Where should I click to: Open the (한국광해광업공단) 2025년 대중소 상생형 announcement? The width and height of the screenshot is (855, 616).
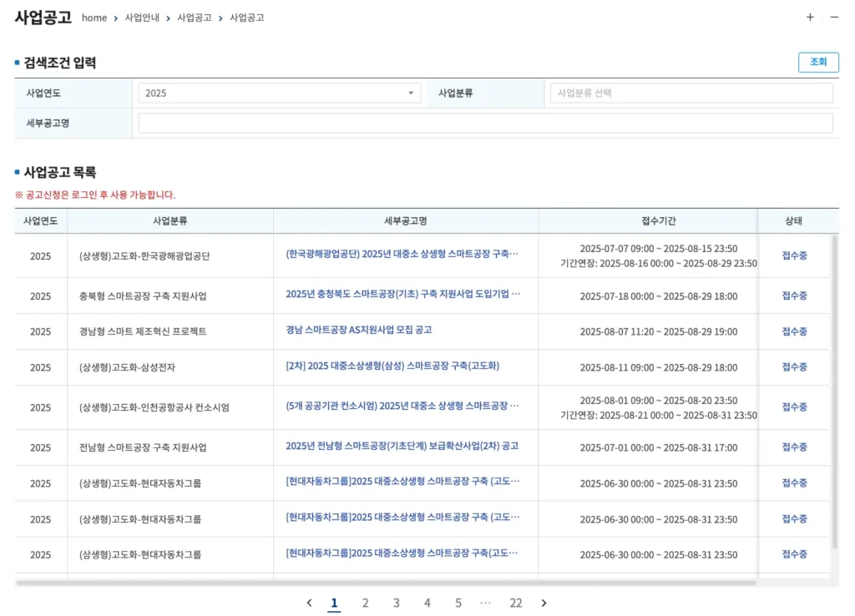coord(402,254)
